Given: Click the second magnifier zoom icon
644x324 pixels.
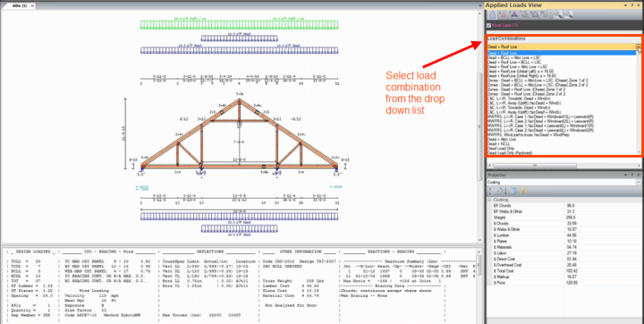Looking at the screenshot, I should [x=568, y=15].
